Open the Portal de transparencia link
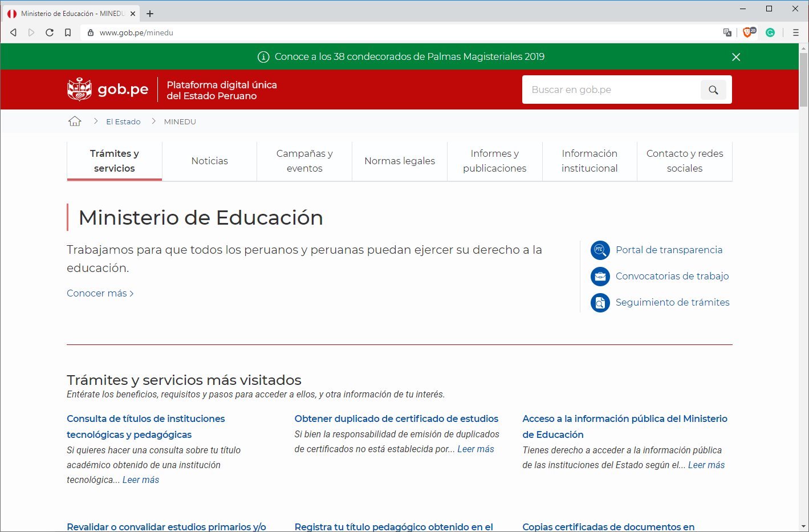The height and width of the screenshot is (532, 809). coord(669,250)
